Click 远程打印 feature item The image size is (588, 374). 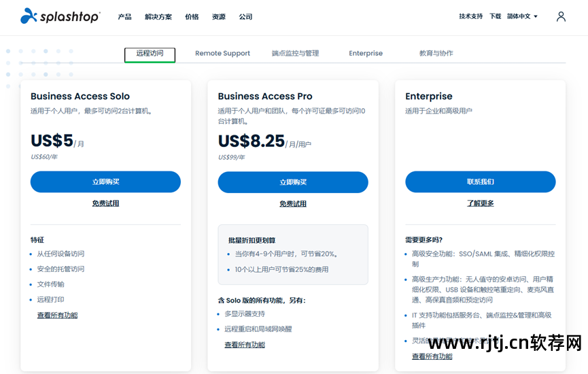tap(50, 299)
